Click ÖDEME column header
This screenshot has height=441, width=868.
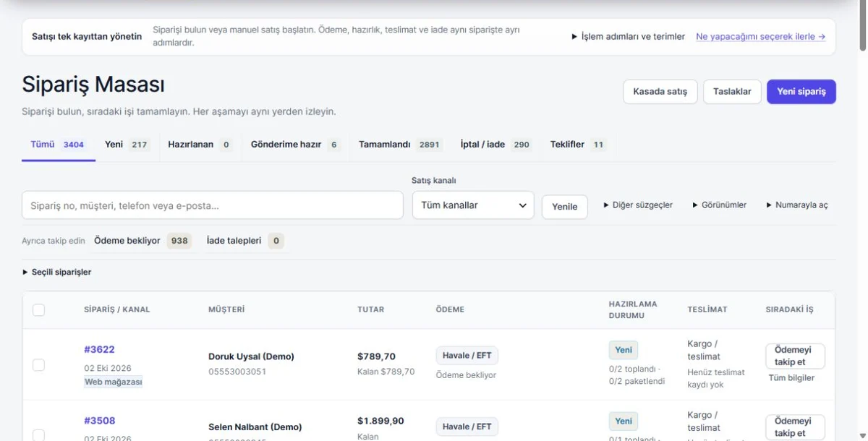click(x=451, y=309)
